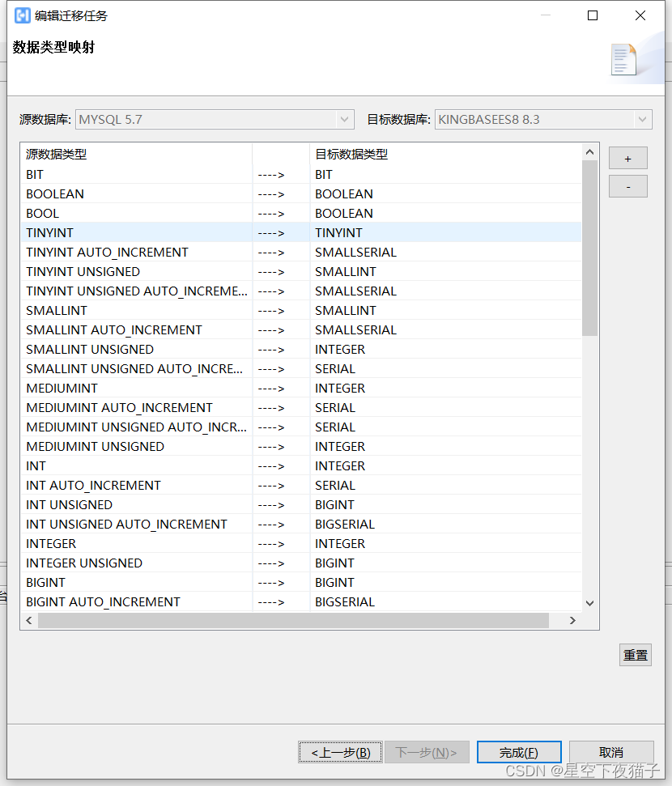Select MEDIUMINT UNSIGNED source row
The width and height of the screenshot is (672, 786).
pos(136,447)
